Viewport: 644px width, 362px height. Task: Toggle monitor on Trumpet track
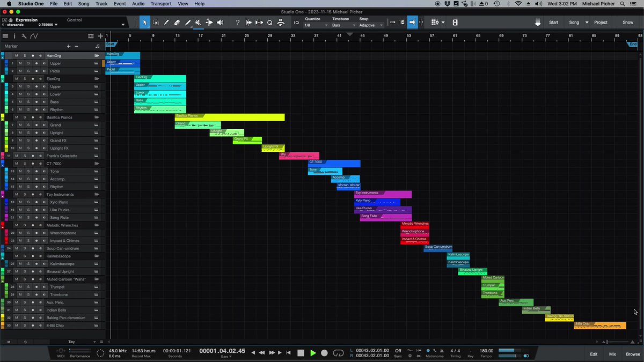[x=45, y=287]
